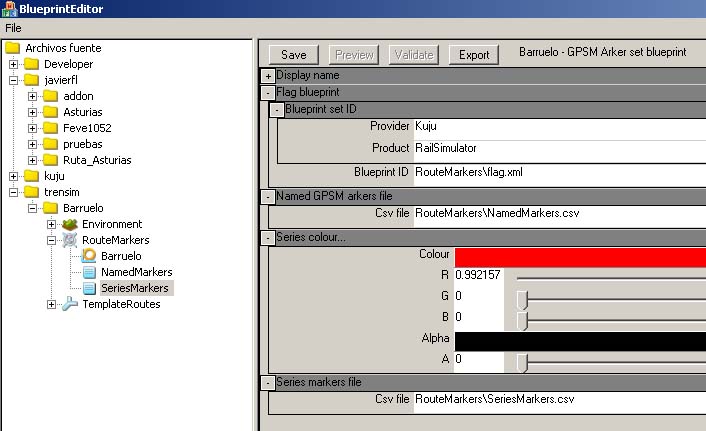Click the Export button
The height and width of the screenshot is (431, 706).
(x=474, y=55)
